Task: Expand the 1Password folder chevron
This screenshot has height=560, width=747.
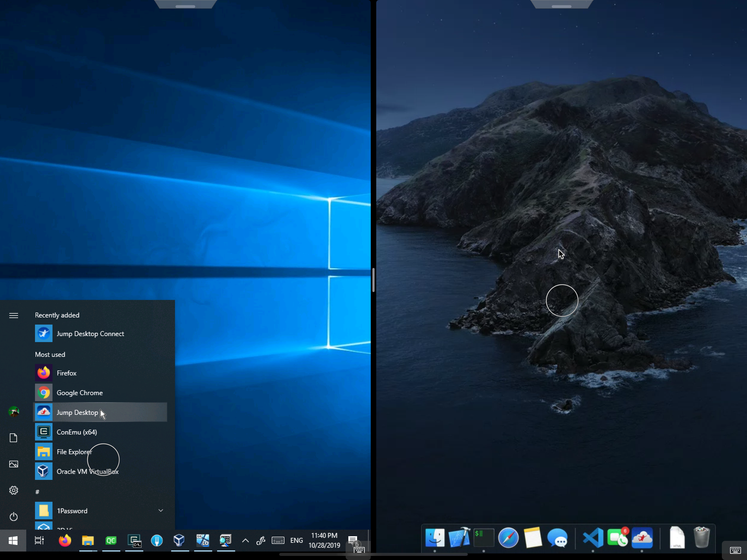Action: (x=161, y=510)
